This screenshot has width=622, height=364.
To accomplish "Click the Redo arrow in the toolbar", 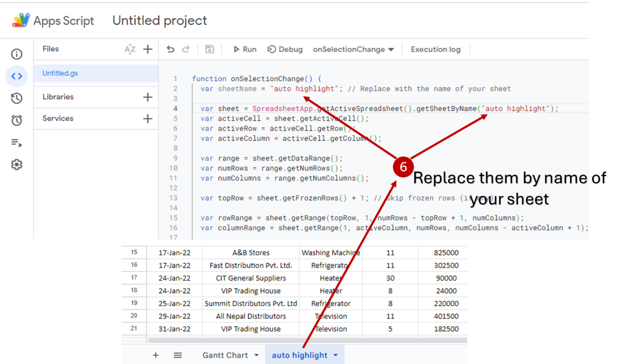I will (186, 49).
